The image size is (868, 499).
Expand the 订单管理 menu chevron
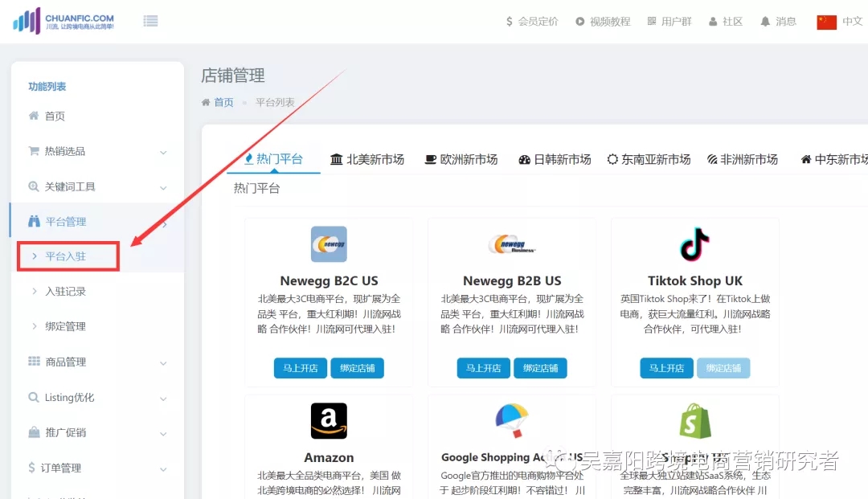pos(163,469)
